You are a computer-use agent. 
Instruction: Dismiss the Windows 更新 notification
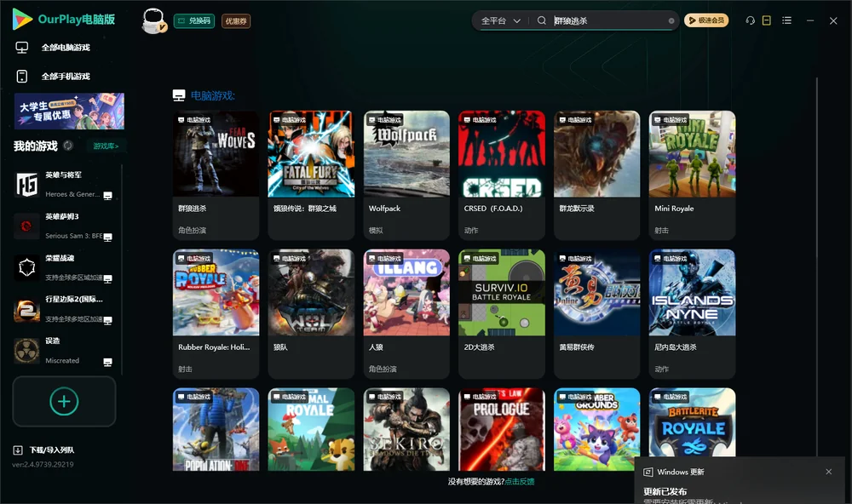(829, 472)
